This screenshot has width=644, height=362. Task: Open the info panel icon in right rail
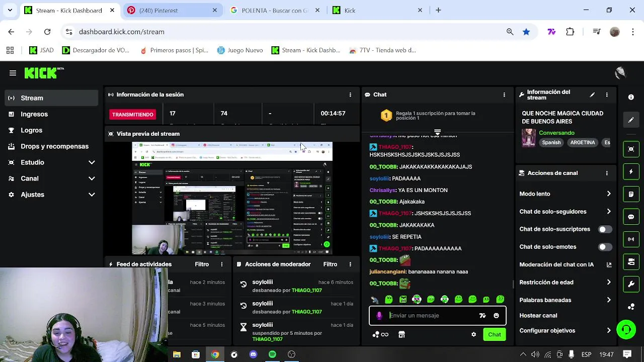[x=631, y=97]
